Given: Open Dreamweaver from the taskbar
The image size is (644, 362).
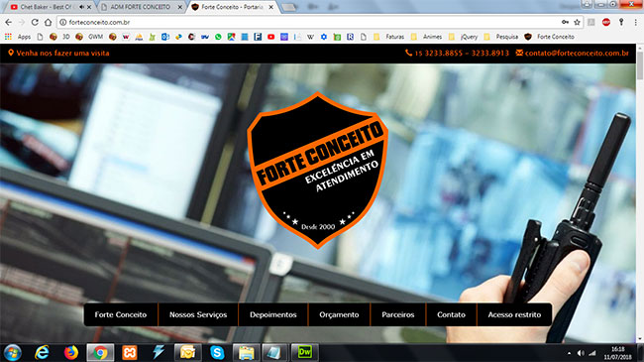Looking at the screenshot, I should [x=305, y=352].
